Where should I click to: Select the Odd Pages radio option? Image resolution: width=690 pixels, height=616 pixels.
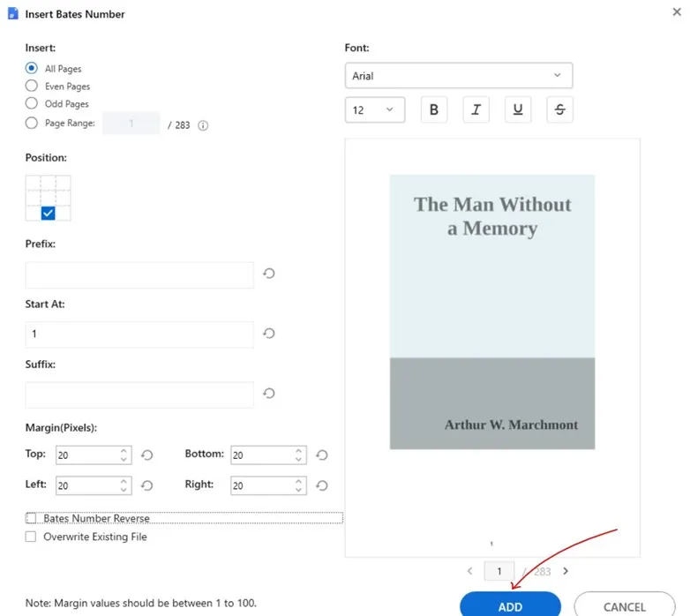pos(32,104)
